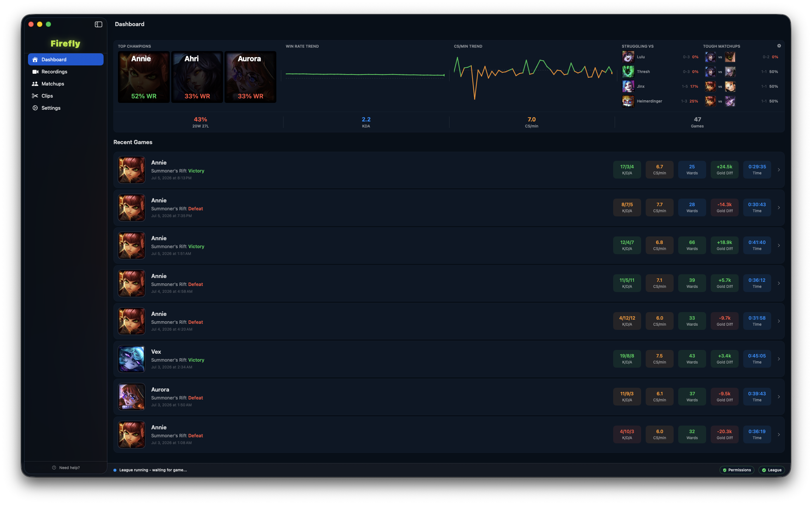Click Annie portrait for Jul 5 7:35 PM game
This screenshot has height=505, width=812.
(132, 208)
